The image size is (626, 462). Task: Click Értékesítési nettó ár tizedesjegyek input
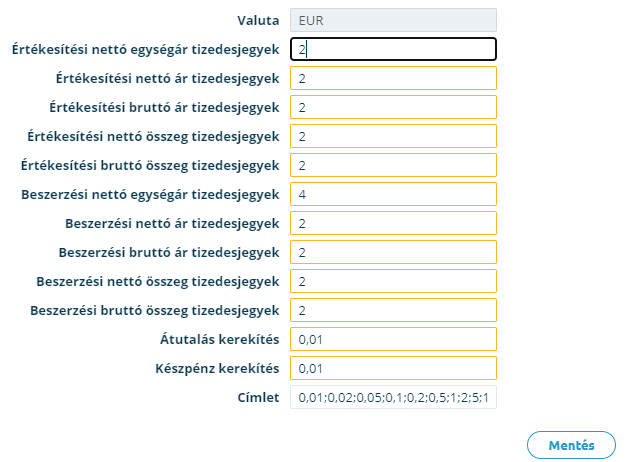(393, 78)
